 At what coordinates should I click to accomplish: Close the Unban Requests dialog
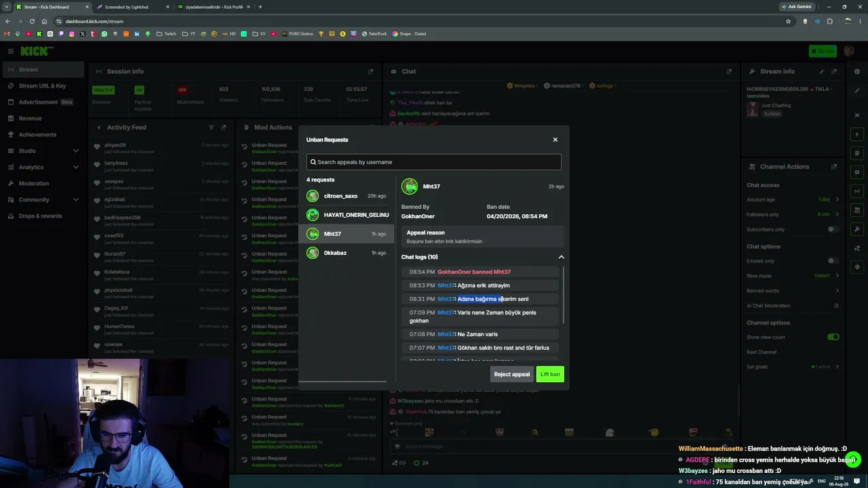coord(555,140)
